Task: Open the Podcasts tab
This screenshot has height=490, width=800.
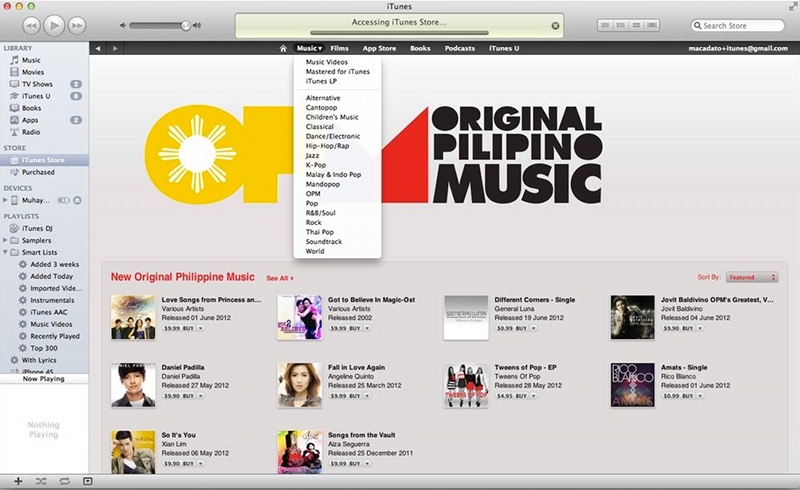Action: point(460,48)
